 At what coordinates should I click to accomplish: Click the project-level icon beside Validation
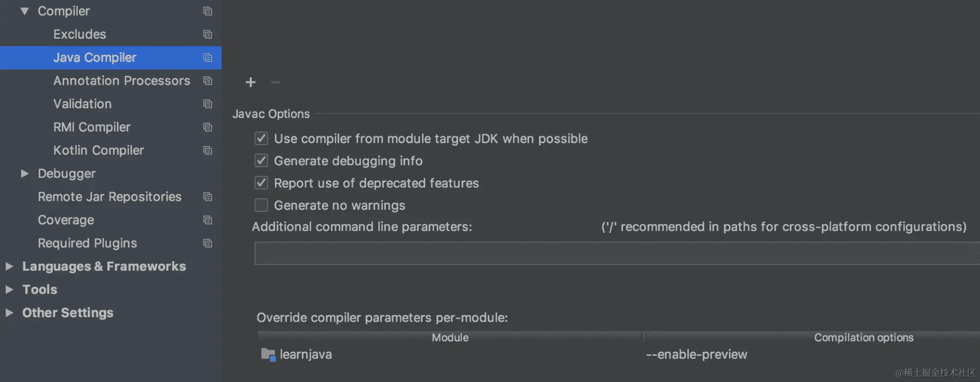[x=208, y=104]
